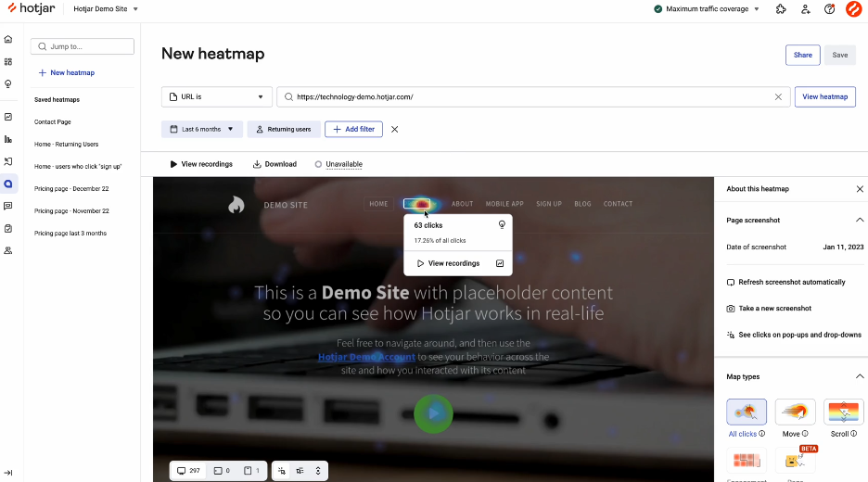This screenshot has width=868, height=482.
Task: Click the Add filter button
Action: 353,130
